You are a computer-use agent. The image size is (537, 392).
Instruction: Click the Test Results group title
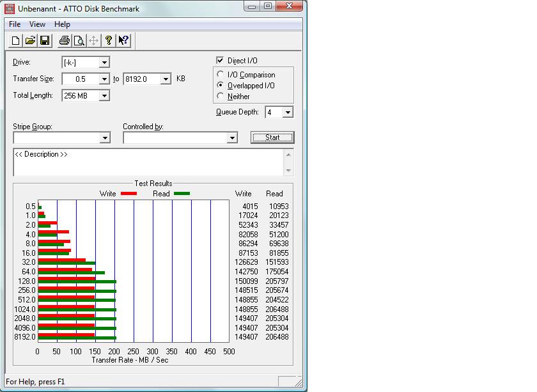point(153,184)
